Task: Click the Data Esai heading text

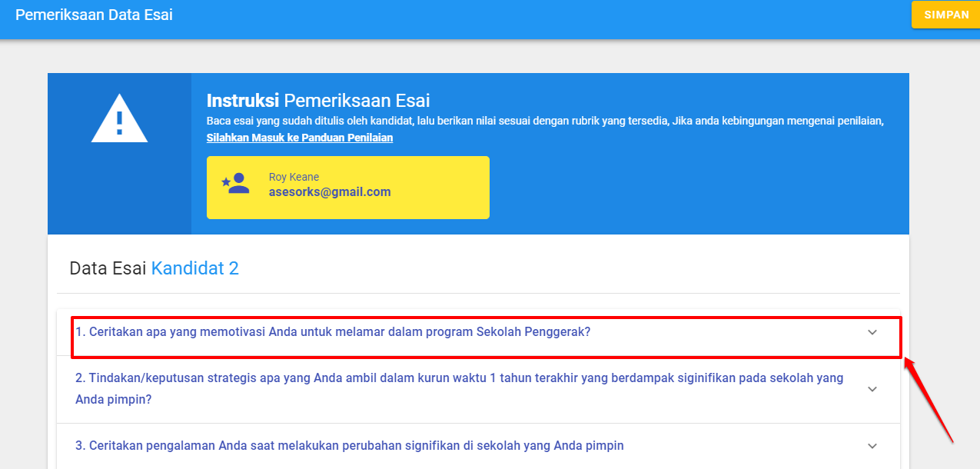Action: pyautogui.click(x=108, y=268)
